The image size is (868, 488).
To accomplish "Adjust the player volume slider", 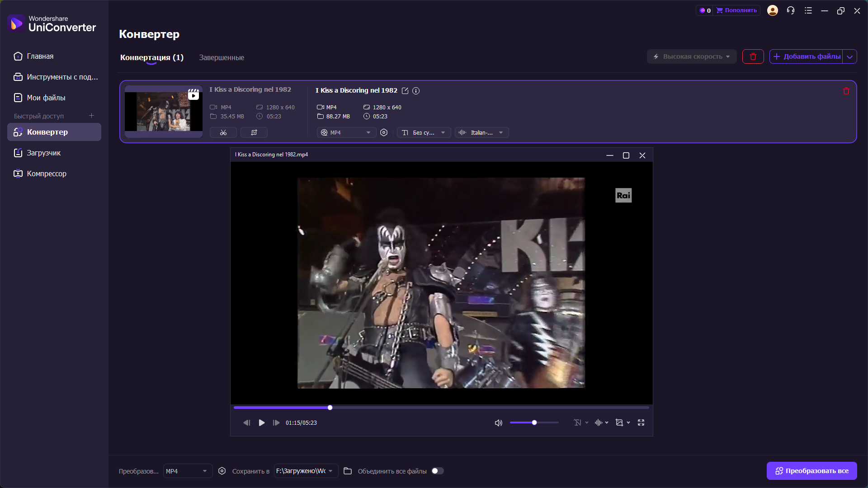I will click(x=534, y=422).
